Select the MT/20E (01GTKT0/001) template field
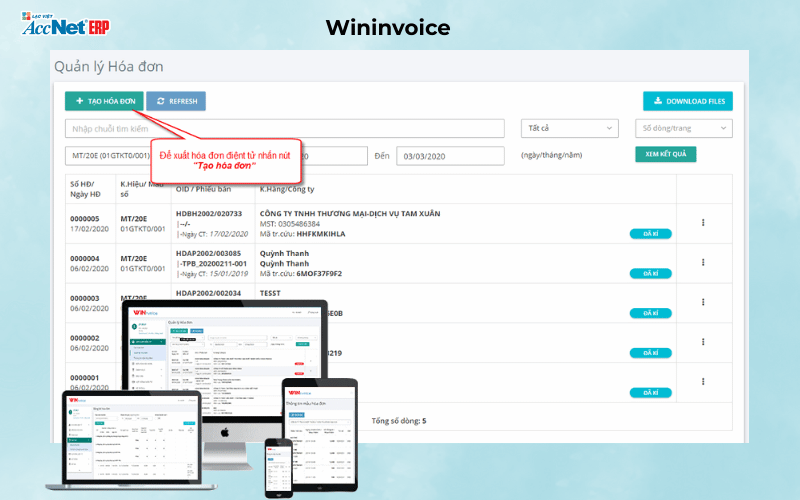 [108, 156]
